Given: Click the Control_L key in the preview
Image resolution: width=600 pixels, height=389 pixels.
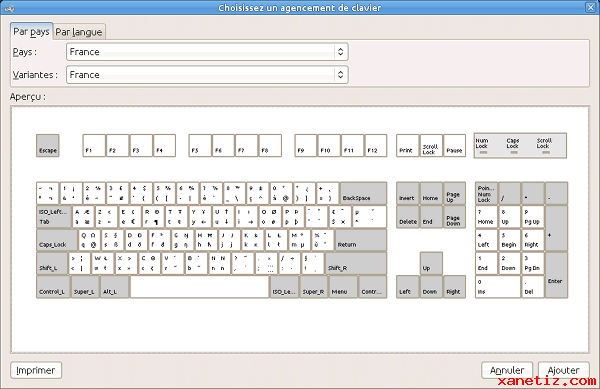Looking at the screenshot, I should pyautogui.click(x=53, y=287).
